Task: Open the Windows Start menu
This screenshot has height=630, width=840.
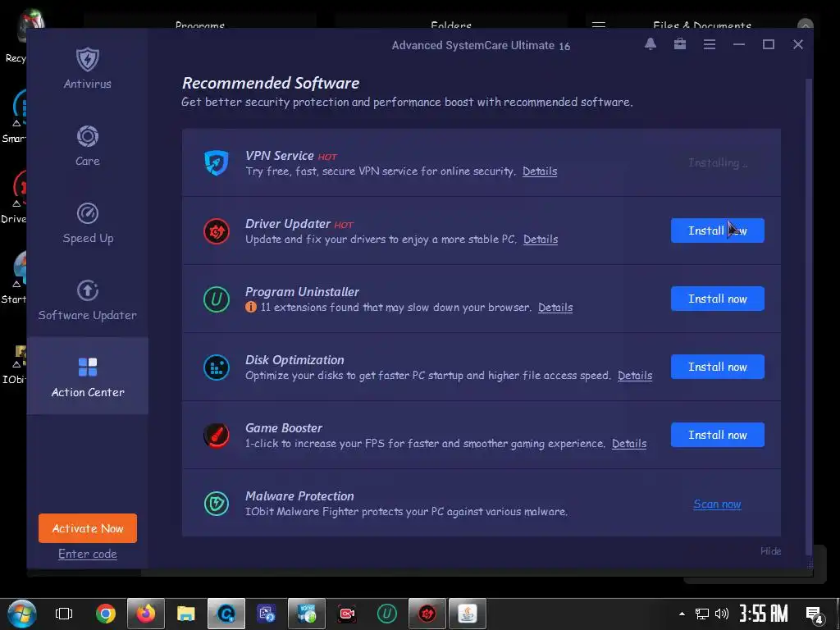Action: (x=22, y=614)
